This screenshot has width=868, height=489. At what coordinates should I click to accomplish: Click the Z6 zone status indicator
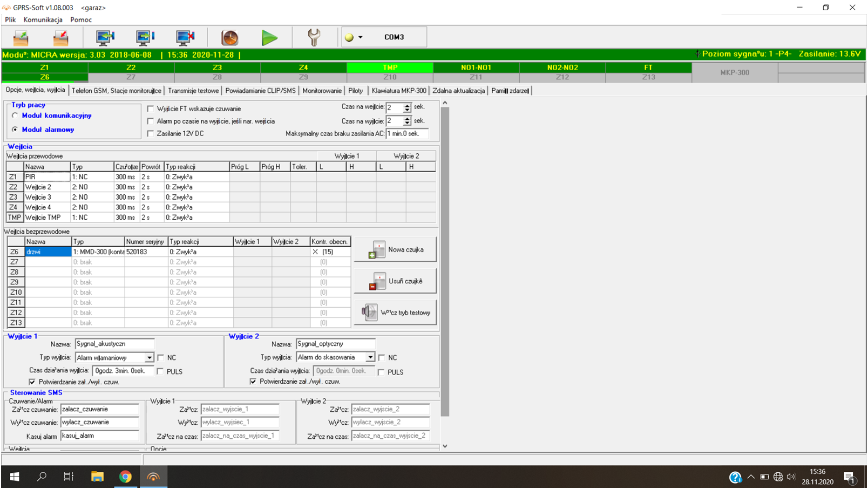(44, 77)
